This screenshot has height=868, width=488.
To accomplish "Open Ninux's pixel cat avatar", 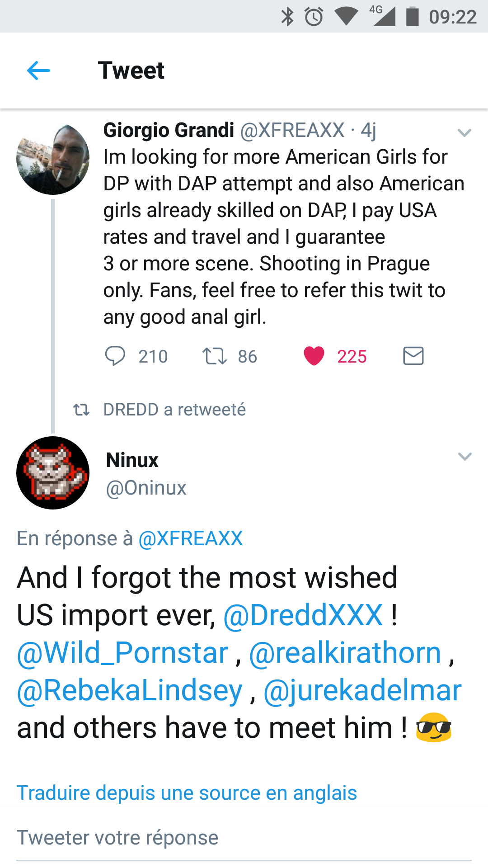I will click(53, 473).
